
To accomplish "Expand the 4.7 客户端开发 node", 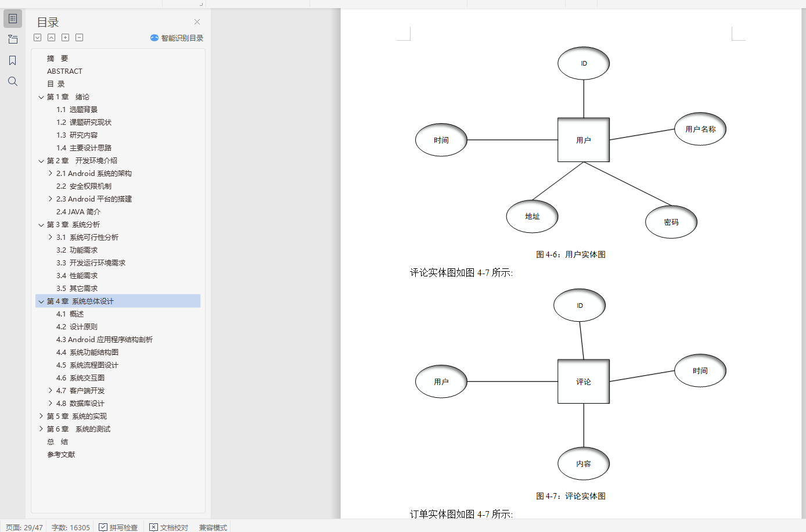I will click(51, 391).
